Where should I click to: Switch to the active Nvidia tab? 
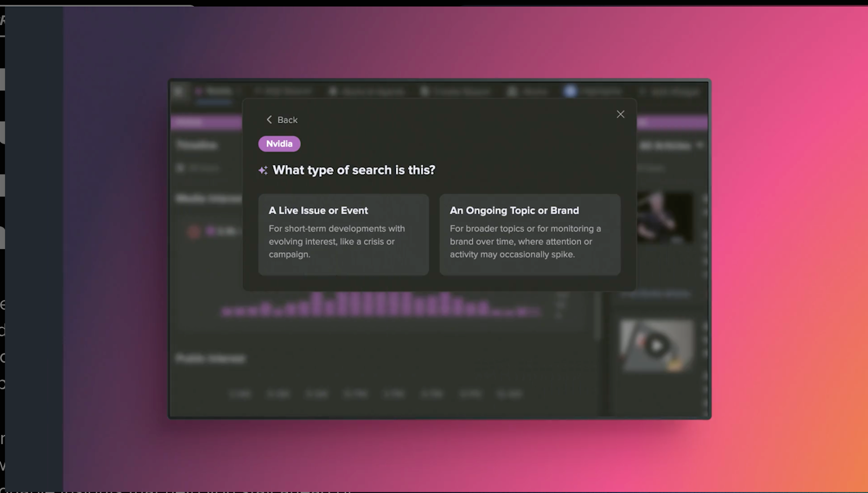click(x=217, y=91)
